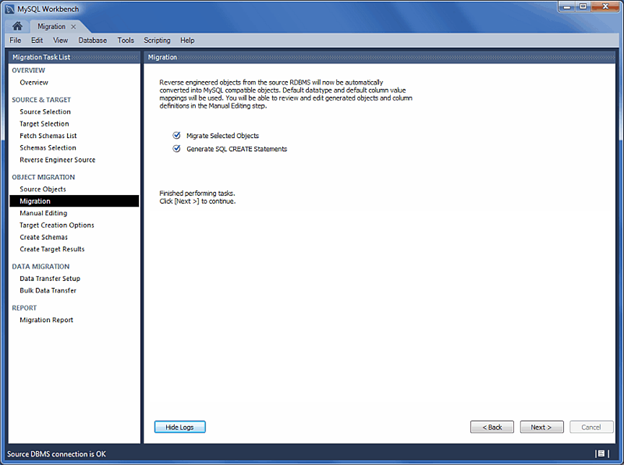Select Migration Report item
The height and width of the screenshot is (465, 624).
(46, 320)
